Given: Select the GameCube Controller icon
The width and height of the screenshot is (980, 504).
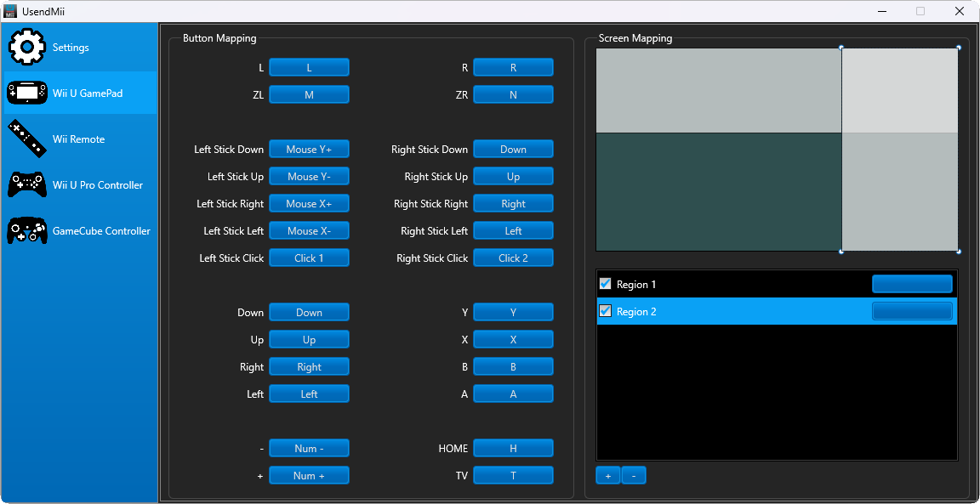Looking at the screenshot, I should [x=26, y=230].
